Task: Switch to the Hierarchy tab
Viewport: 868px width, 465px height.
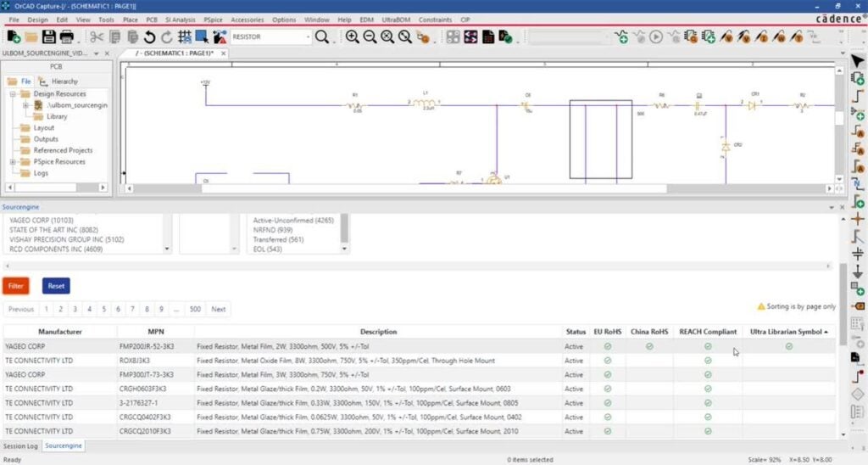Action: (58, 81)
